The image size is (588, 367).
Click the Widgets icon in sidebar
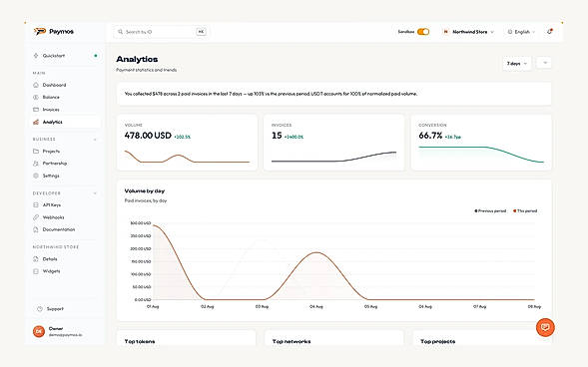coord(36,271)
